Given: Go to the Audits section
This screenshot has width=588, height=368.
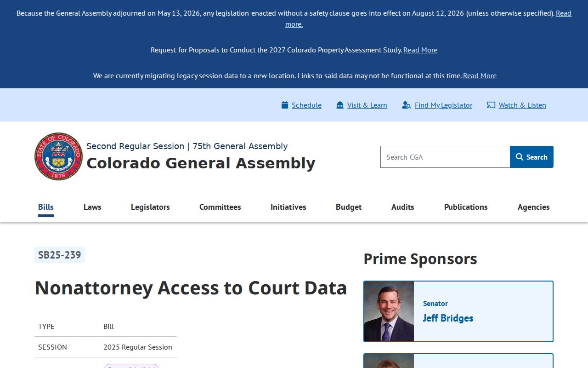Looking at the screenshot, I should (x=403, y=207).
